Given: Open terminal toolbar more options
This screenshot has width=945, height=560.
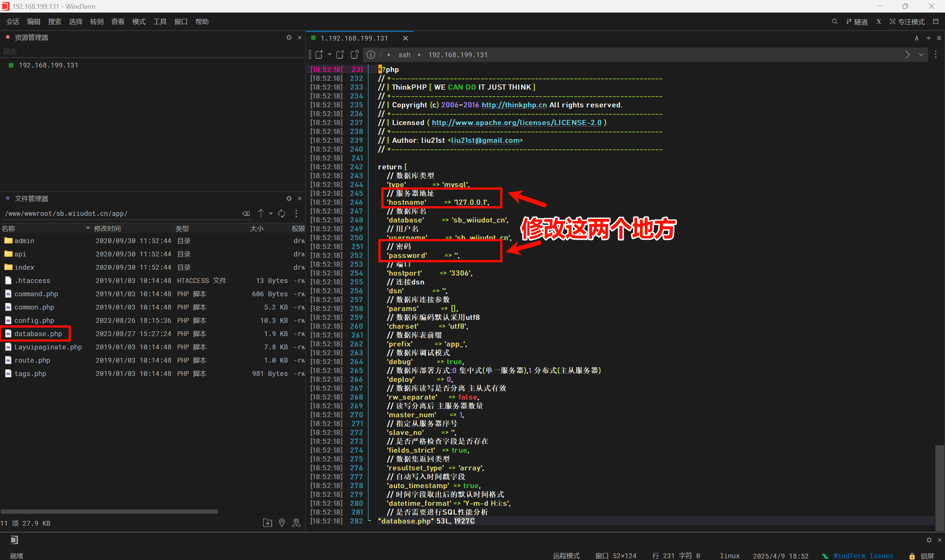Looking at the screenshot, I should tap(936, 55).
